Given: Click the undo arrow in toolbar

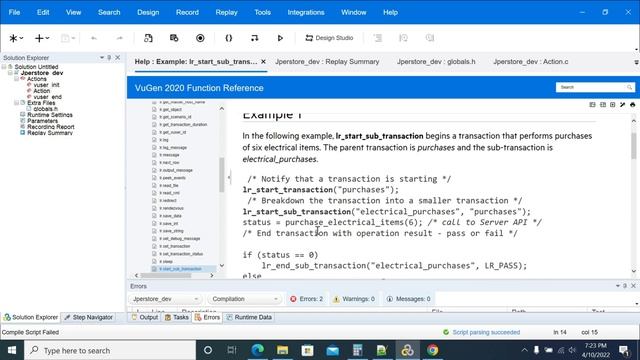Looking at the screenshot, I should [x=94, y=38].
